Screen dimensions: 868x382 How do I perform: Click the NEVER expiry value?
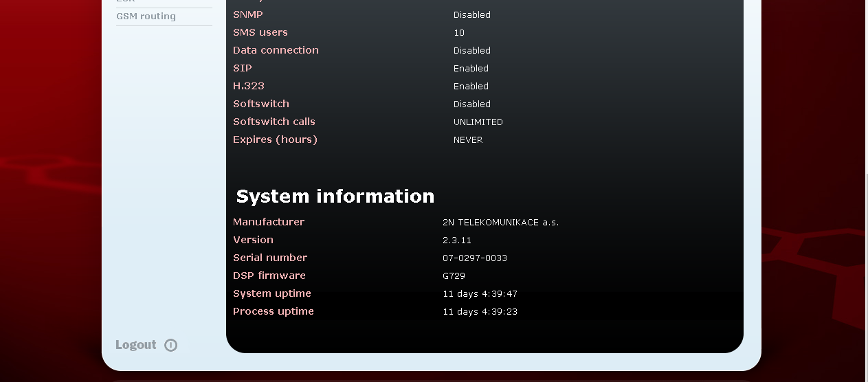tap(467, 140)
